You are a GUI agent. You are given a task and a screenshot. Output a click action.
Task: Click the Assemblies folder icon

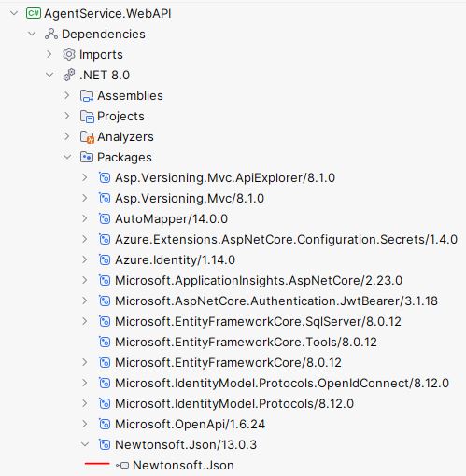[x=87, y=95]
